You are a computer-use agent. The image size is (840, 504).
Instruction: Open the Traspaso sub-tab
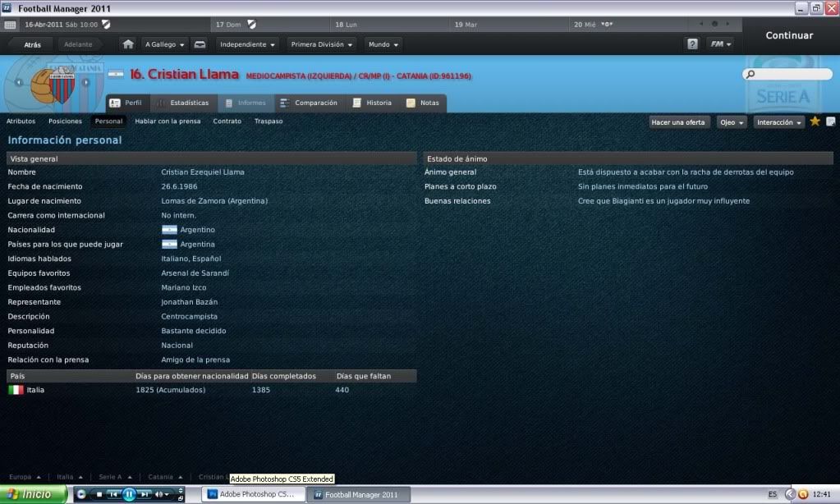point(269,121)
